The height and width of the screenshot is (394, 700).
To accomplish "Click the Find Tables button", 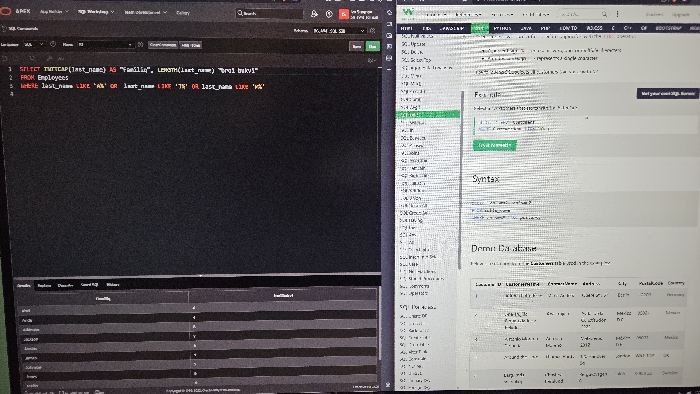I will (191, 45).
